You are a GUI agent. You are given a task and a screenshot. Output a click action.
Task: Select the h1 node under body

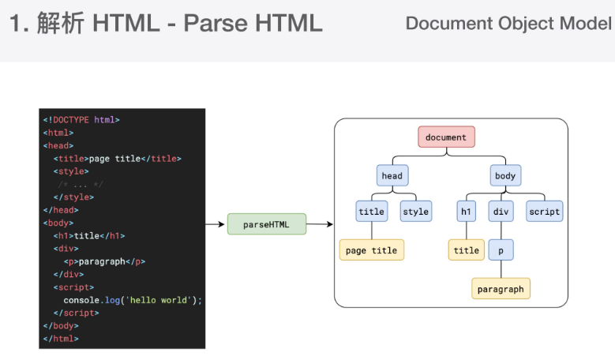(466, 212)
